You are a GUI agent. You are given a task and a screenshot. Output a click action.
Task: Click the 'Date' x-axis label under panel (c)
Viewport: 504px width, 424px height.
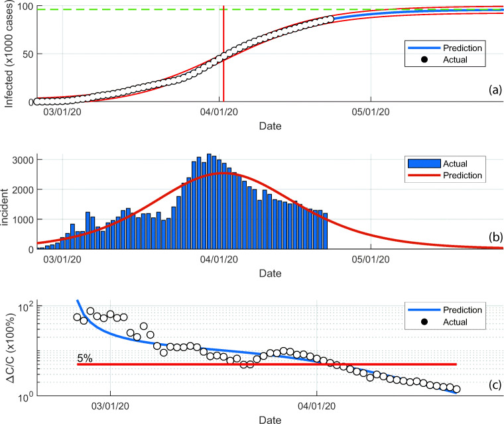pos(270,419)
